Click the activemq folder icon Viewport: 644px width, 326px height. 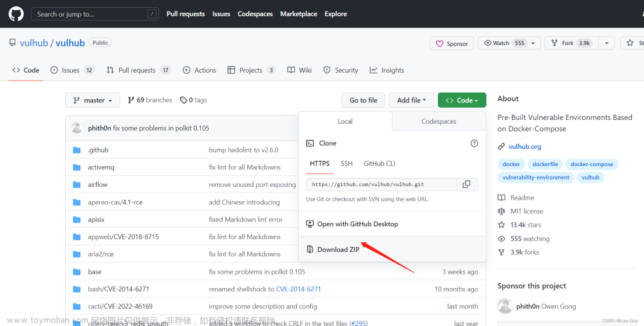tap(77, 168)
